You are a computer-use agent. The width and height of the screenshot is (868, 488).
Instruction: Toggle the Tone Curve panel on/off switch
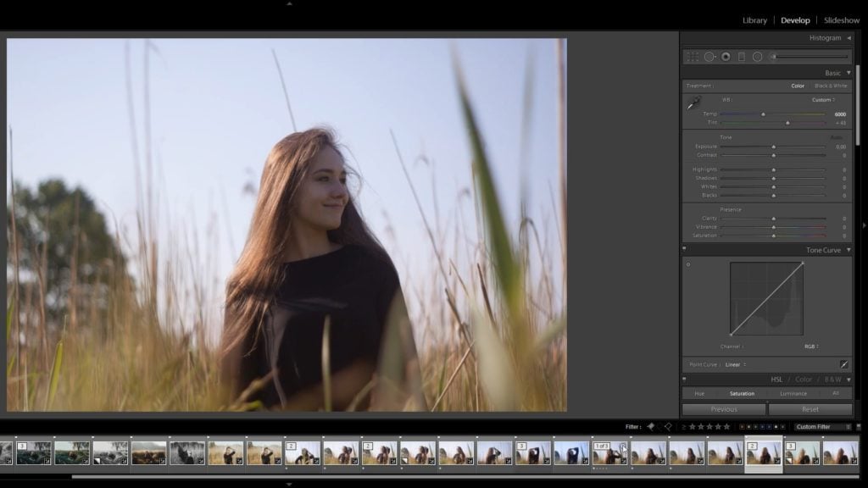685,250
